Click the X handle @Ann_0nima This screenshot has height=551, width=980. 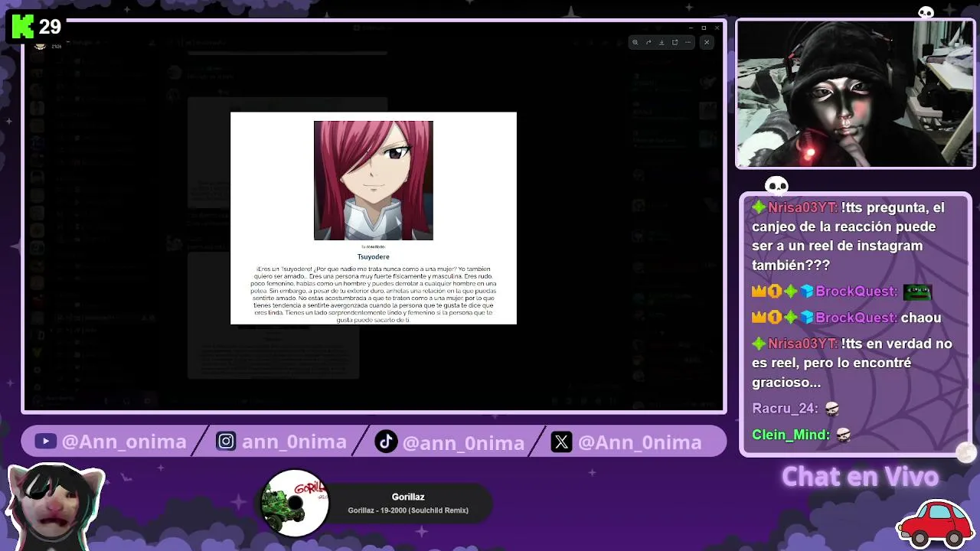(639, 442)
